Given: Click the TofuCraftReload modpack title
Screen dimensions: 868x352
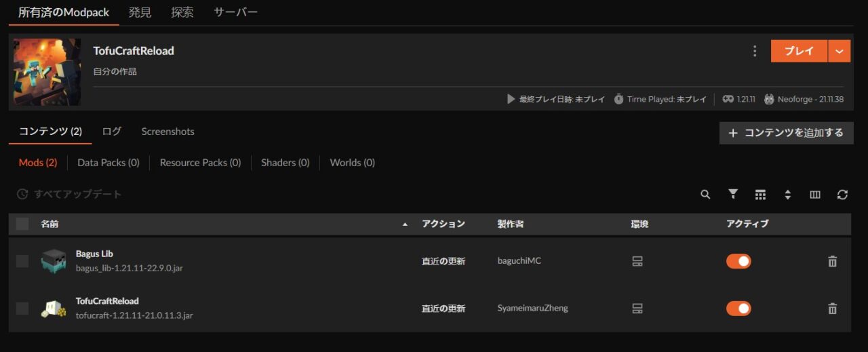Looking at the screenshot, I should [x=134, y=51].
